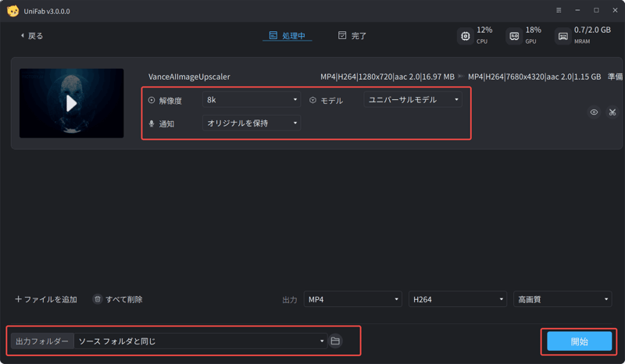The width and height of the screenshot is (625, 364).
Task: Open the H264 codec dropdown
Action: pos(458,299)
